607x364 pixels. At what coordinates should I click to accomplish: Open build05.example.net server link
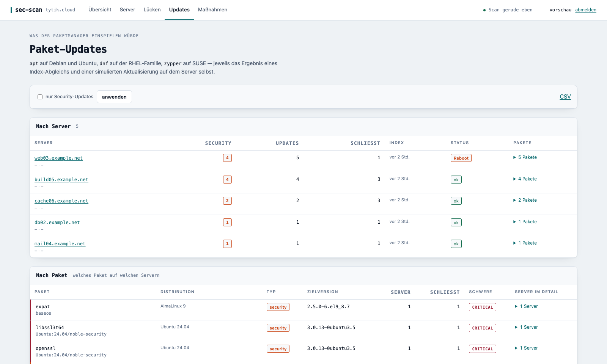pyautogui.click(x=61, y=180)
